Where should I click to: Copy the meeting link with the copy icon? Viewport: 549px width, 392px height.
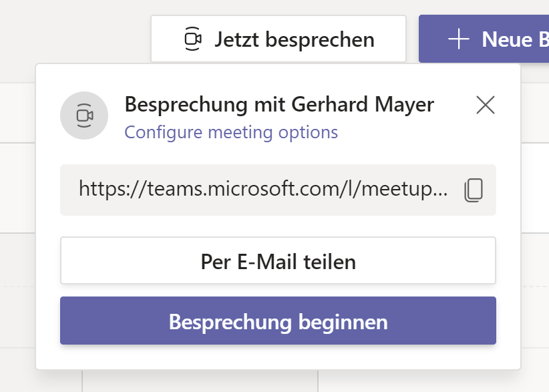pyautogui.click(x=474, y=190)
